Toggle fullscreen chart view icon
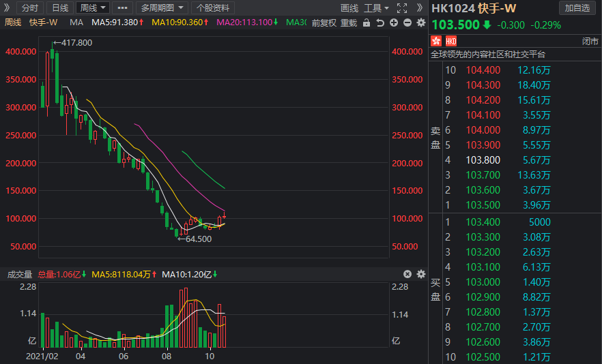This screenshot has width=602, height=364. [x=402, y=8]
